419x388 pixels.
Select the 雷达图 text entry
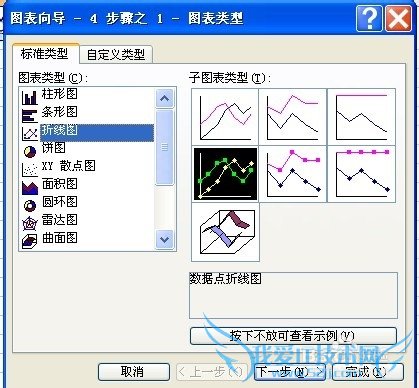(60, 220)
